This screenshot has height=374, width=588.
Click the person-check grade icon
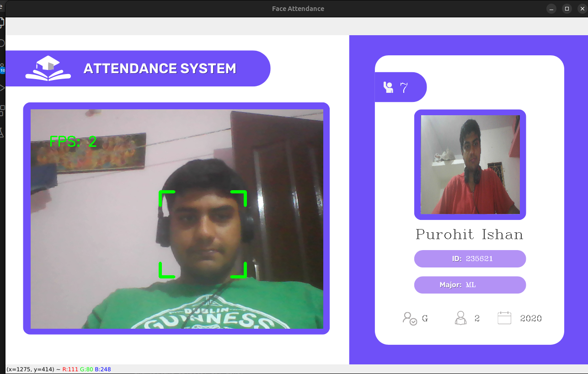410,318
